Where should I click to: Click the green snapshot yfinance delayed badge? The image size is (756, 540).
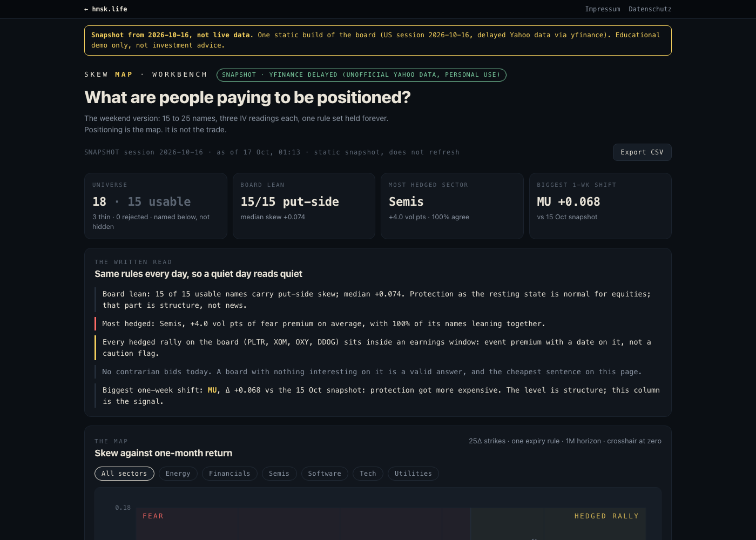361,75
